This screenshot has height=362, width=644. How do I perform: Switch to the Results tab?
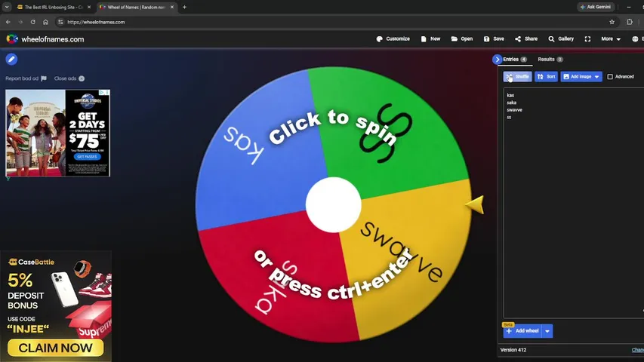tap(550, 60)
